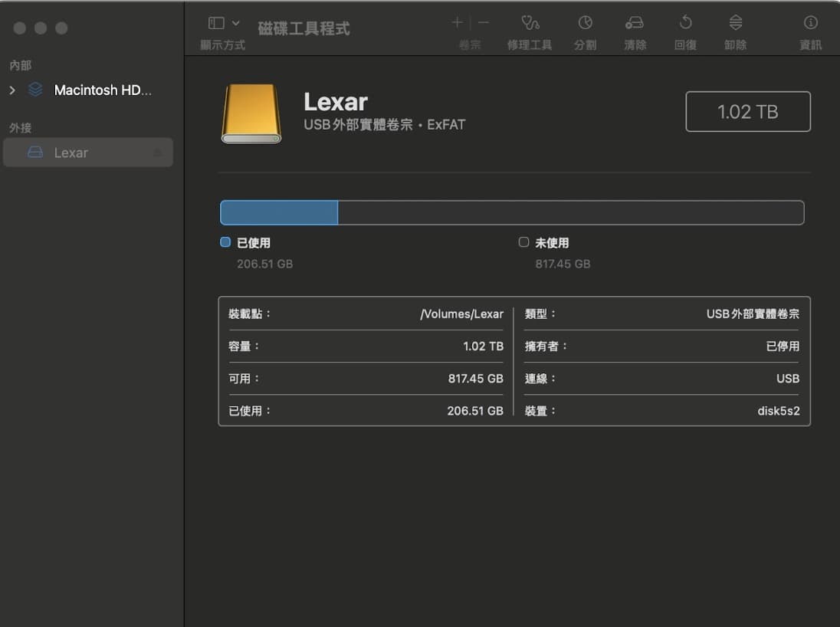The width and height of the screenshot is (840, 627).
Task: Click the add volume plus icon
Action: click(x=457, y=22)
